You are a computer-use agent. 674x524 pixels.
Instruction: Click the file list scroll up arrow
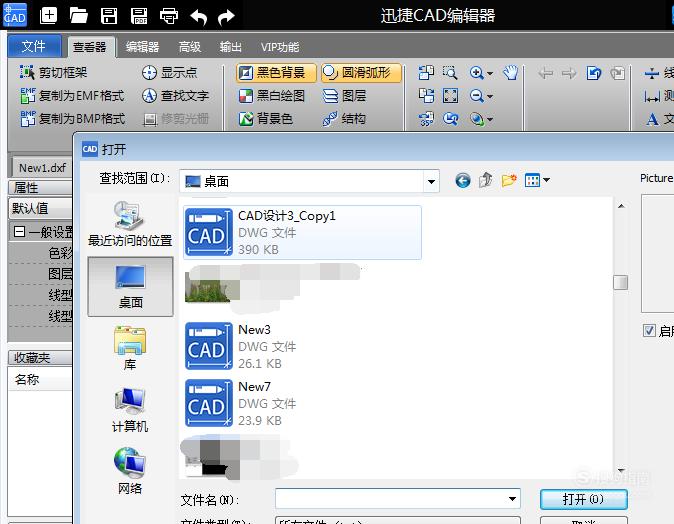621,206
